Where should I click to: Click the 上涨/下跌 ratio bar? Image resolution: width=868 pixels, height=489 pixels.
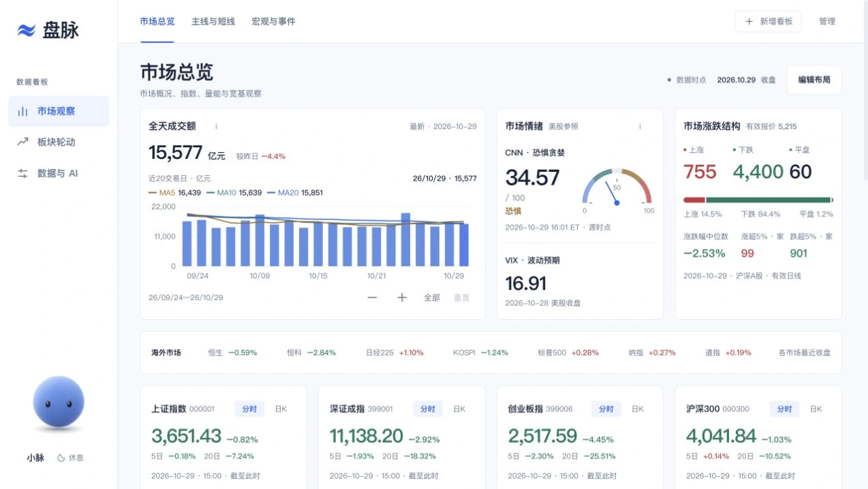click(758, 200)
